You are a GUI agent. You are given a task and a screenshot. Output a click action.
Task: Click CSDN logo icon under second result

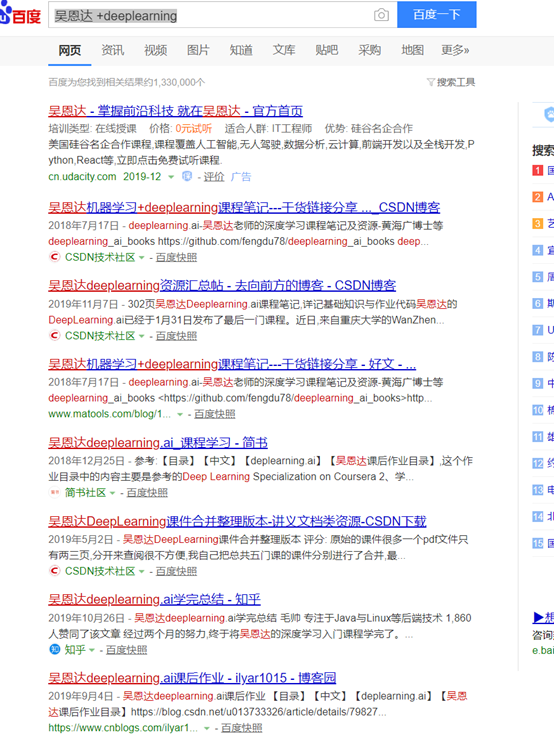pos(55,257)
